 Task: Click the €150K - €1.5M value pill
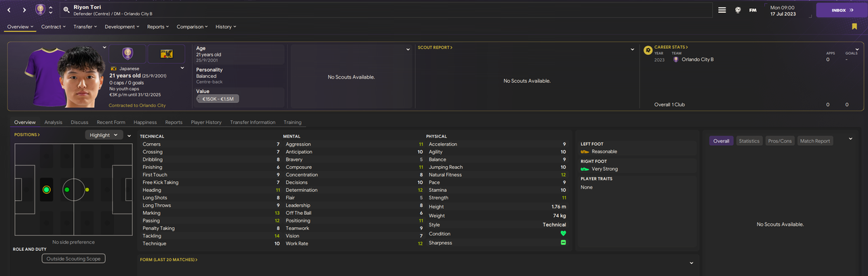click(x=218, y=99)
